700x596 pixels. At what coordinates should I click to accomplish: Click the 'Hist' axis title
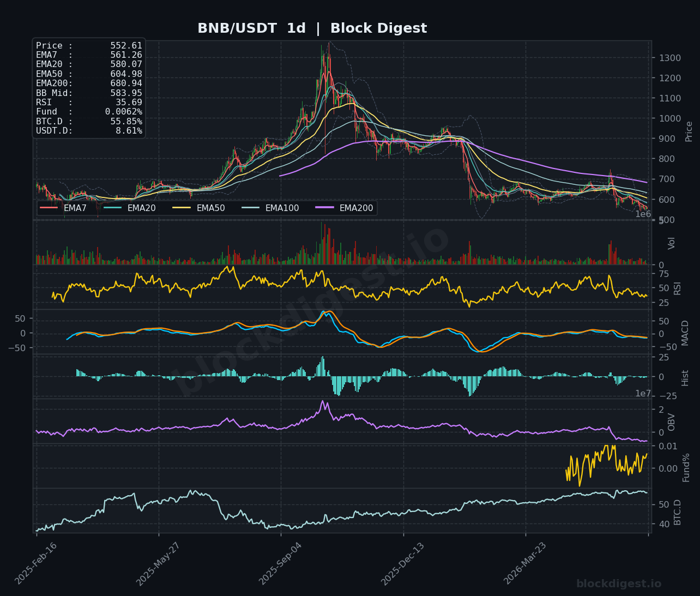click(x=685, y=377)
